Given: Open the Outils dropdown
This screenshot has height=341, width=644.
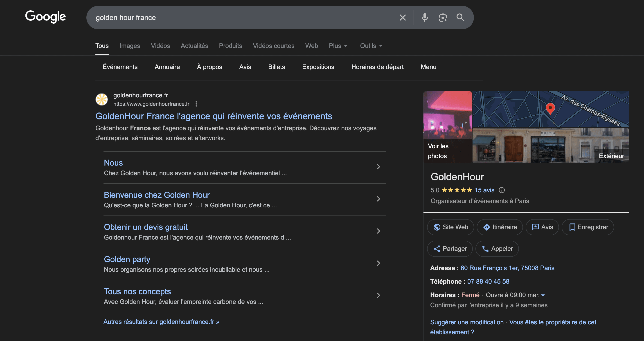Looking at the screenshot, I should tap(371, 46).
